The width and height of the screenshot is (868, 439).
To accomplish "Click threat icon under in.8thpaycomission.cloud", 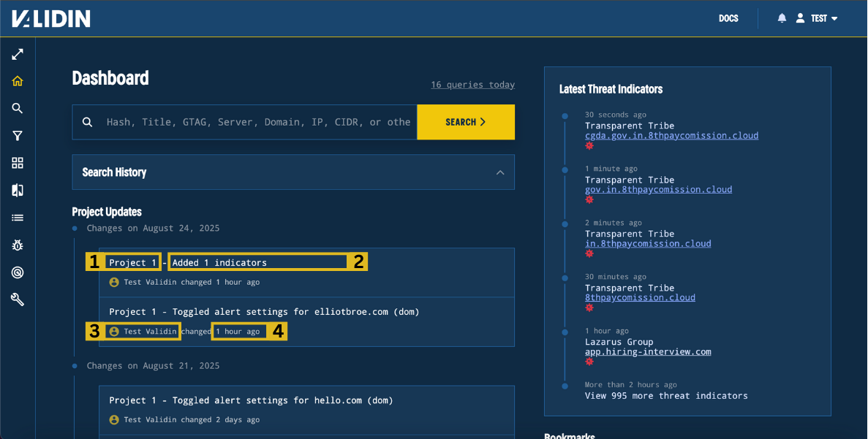I will pos(589,253).
